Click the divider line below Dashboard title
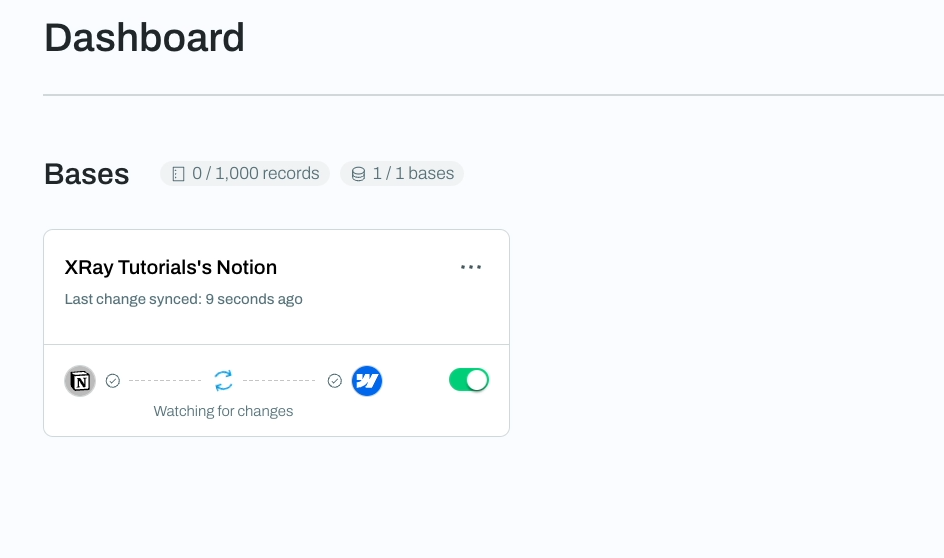The width and height of the screenshot is (944, 558). tap(493, 95)
